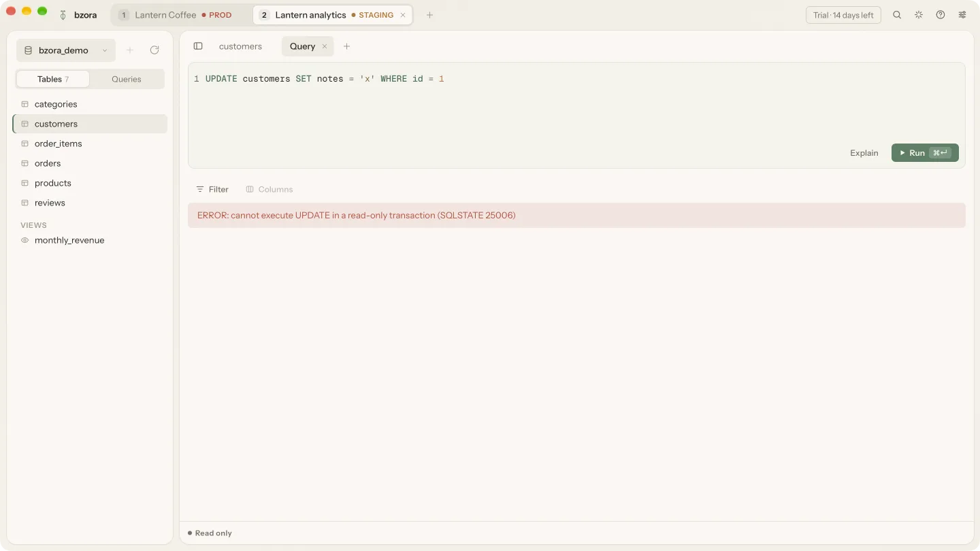The width and height of the screenshot is (980, 551).
Task: Close the Query tab
Action: click(x=325, y=46)
